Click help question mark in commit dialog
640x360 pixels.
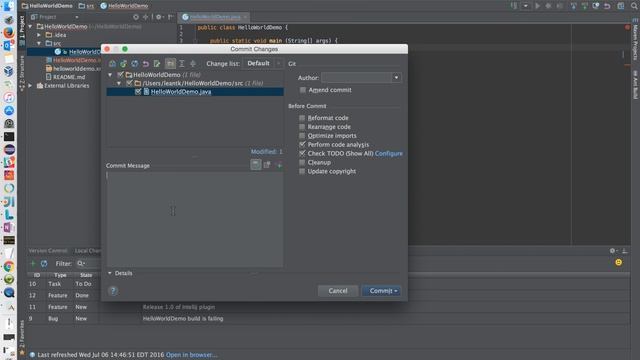pyautogui.click(x=113, y=291)
